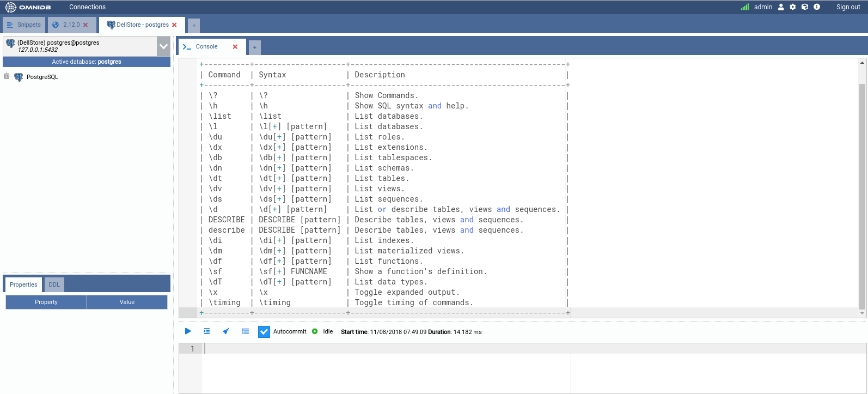
Task: Run the console command with play button
Action: (x=188, y=331)
